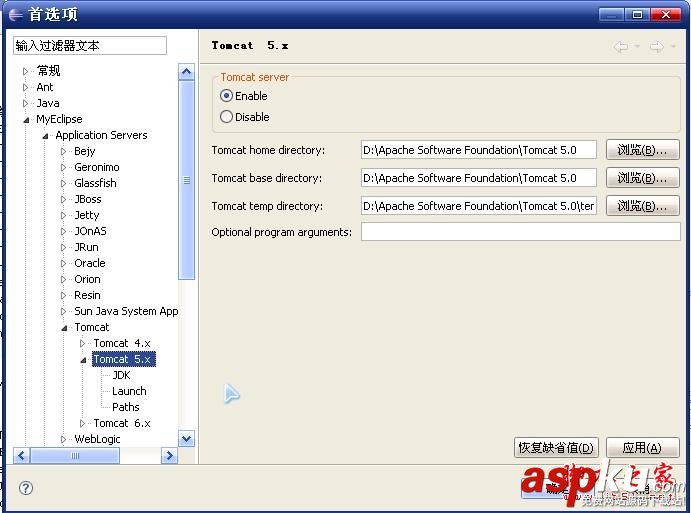Select the Tomcat 4.x tree item

122,343
